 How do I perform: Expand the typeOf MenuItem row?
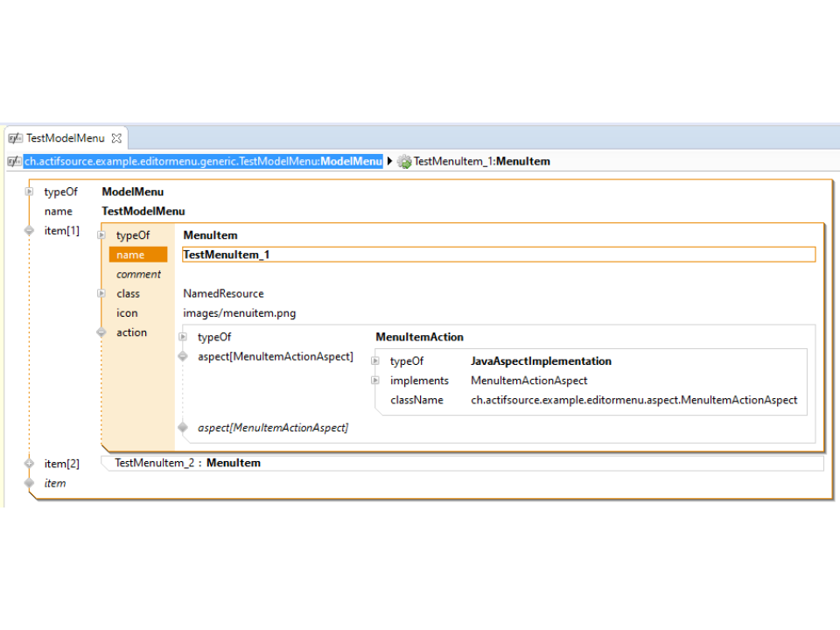101,235
